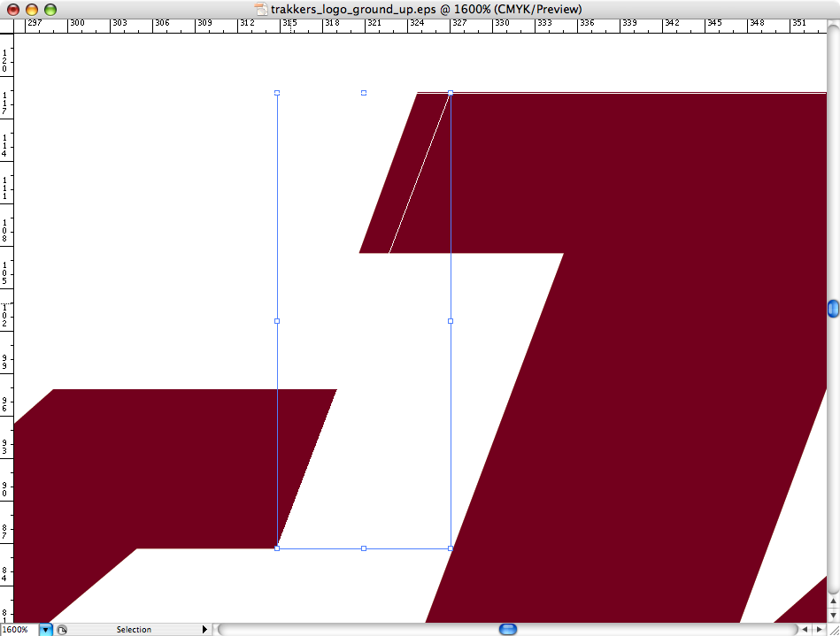Minimize the window with yellow button
Image resolution: width=840 pixels, height=636 pixels.
(32, 9)
